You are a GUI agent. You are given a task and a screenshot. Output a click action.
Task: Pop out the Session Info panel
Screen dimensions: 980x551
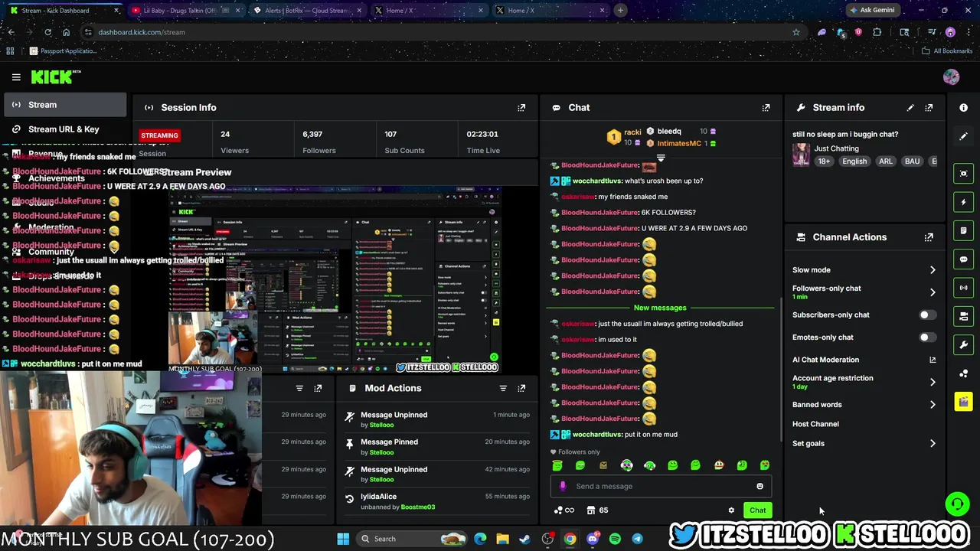(x=521, y=108)
